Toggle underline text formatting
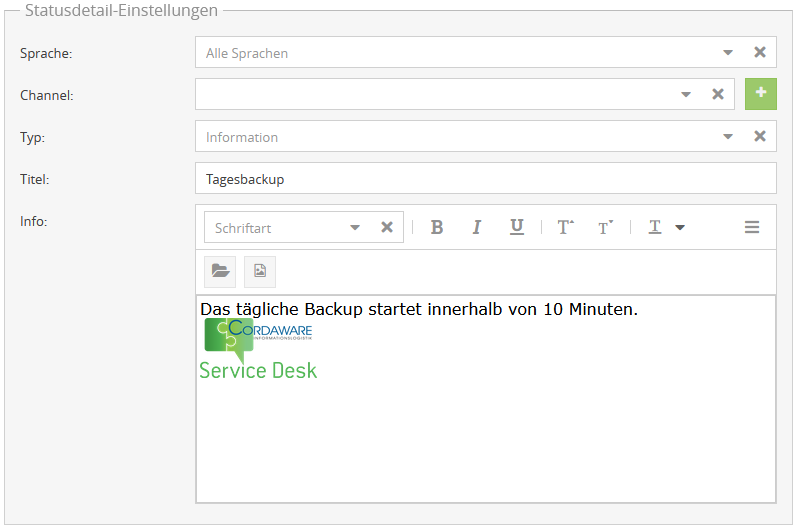The height and width of the screenshot is (528, 796). [517, 227]
